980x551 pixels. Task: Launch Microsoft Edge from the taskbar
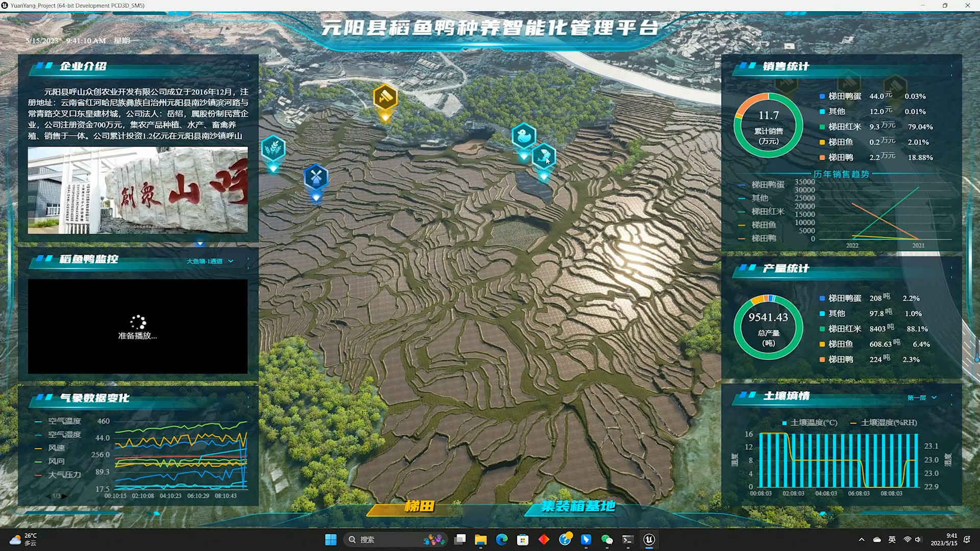[x=502, y=540]
